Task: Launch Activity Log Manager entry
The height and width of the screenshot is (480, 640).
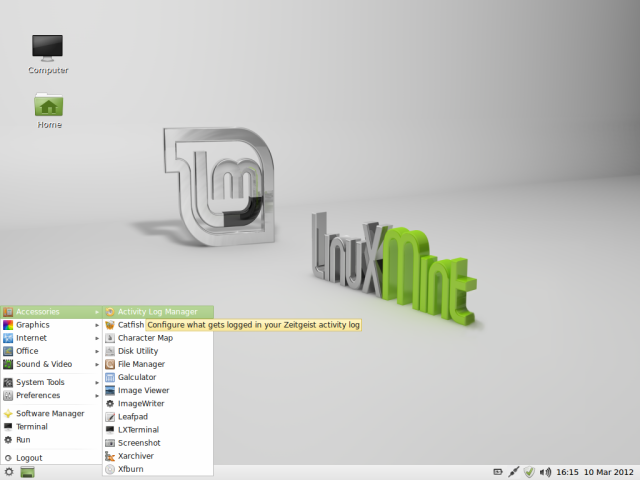Action: [158, 312]
